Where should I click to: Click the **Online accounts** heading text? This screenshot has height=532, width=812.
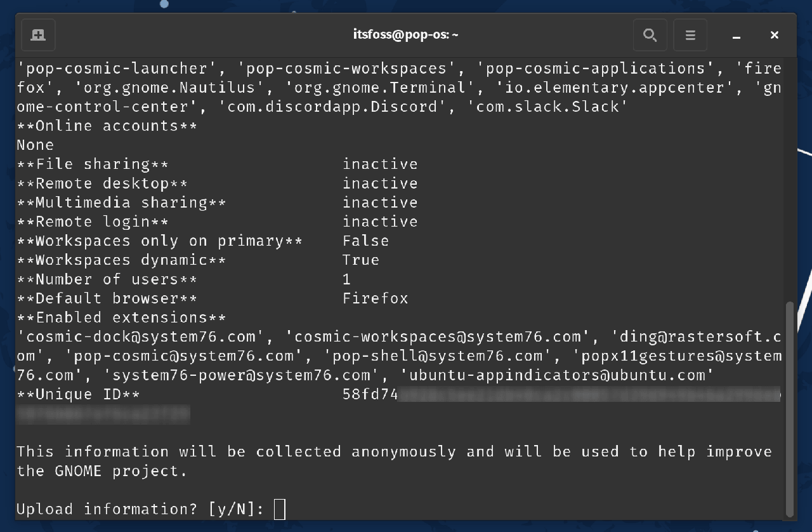(107, 126)
